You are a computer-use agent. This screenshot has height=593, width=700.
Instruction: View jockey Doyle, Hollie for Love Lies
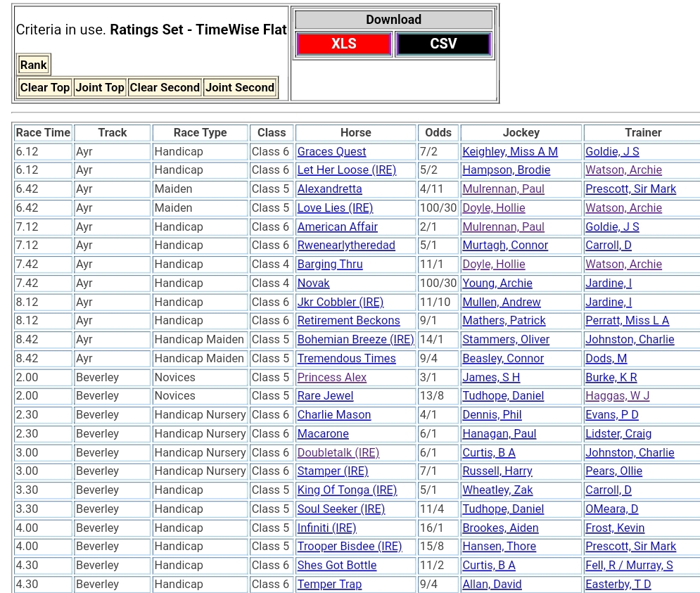493,208
